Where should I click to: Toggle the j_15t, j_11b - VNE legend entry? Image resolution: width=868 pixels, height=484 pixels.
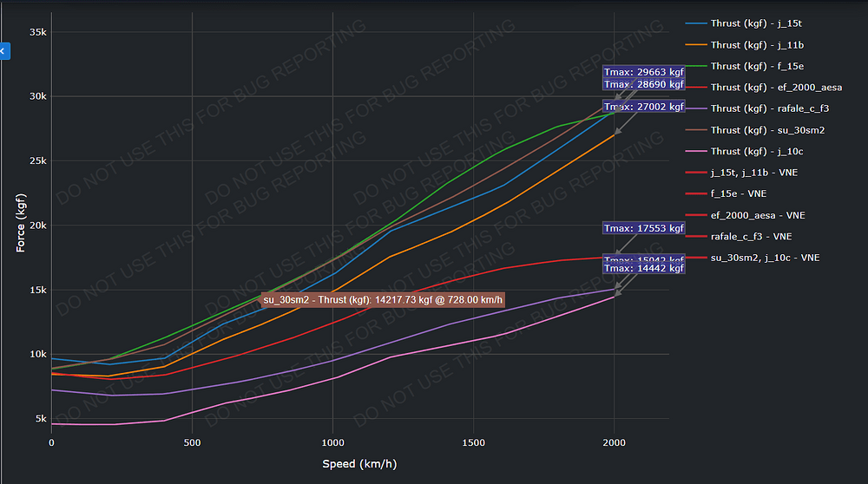pos(752,173)
